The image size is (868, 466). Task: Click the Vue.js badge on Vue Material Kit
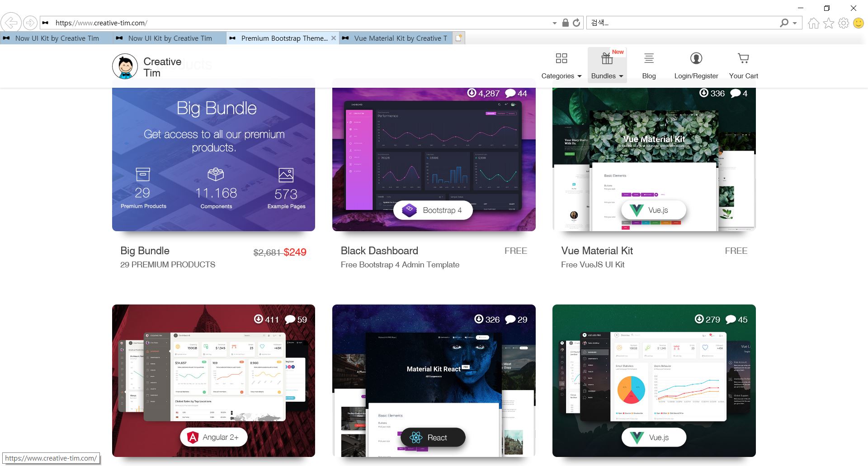pos(653,210)
